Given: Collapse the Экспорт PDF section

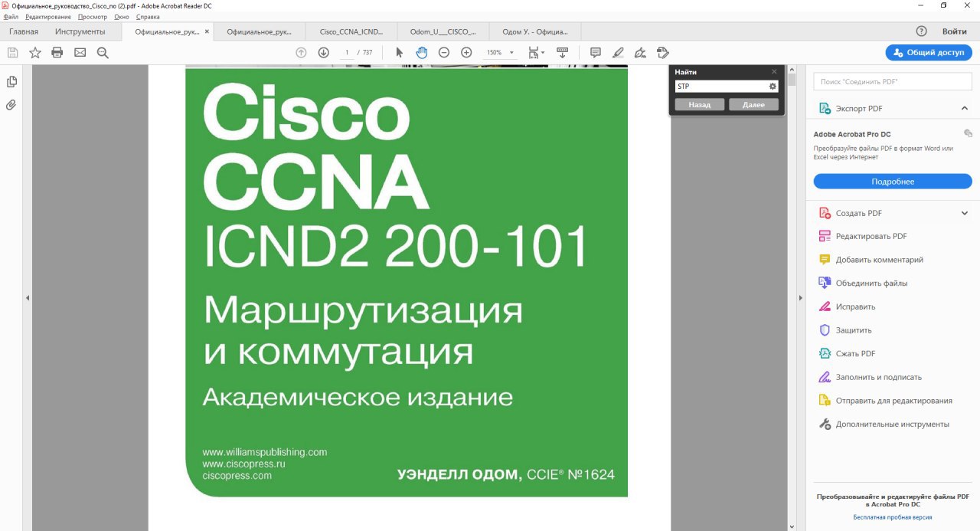Looking at the screenshot, I should coord(965,109).
